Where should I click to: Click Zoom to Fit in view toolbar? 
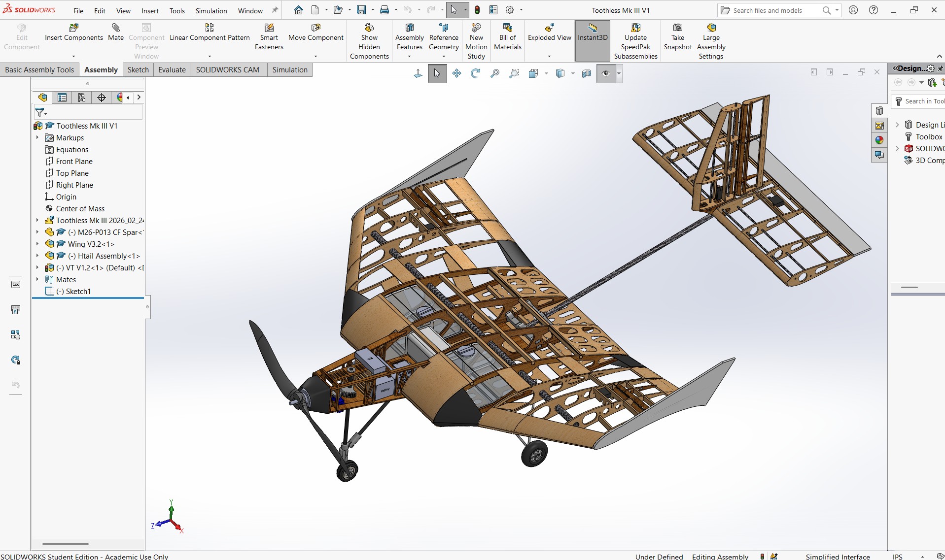(x=495, y=73)
